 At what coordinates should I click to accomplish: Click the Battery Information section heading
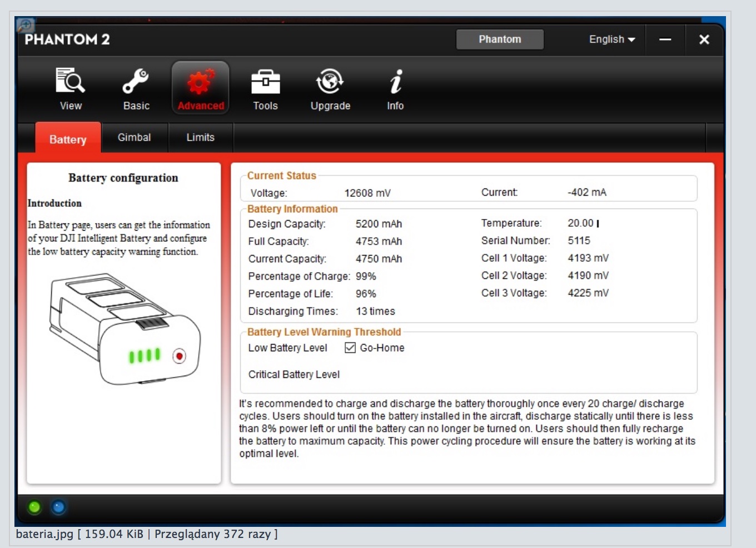[292, 209]
